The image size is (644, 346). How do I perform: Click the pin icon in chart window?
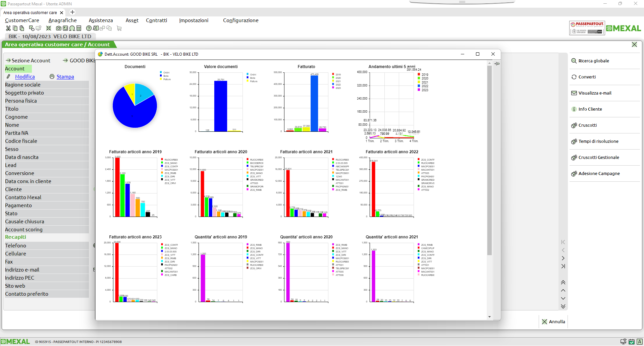[x=497, y=64]
